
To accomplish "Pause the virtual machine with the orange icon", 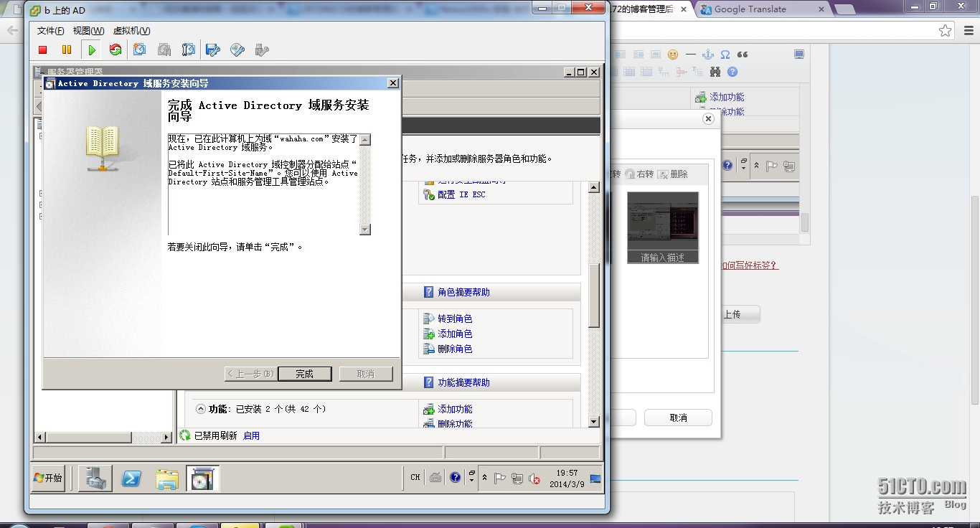I will coord(67,49).
